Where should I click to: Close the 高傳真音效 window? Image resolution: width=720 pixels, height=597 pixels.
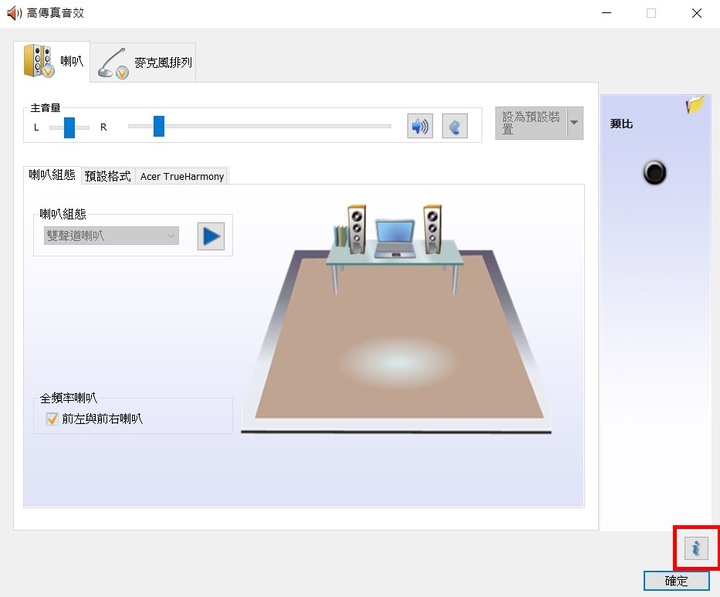pyautogui.click(x=697, y=13)
